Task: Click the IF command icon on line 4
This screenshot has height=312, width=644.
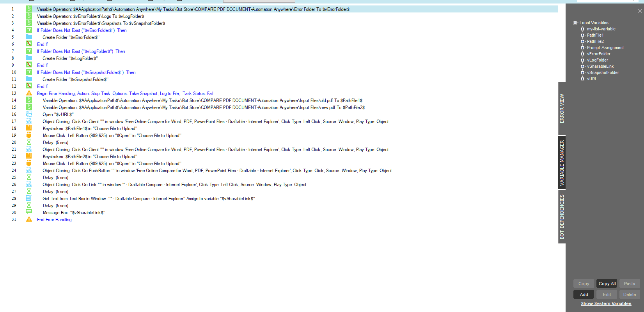Action: 29,30
